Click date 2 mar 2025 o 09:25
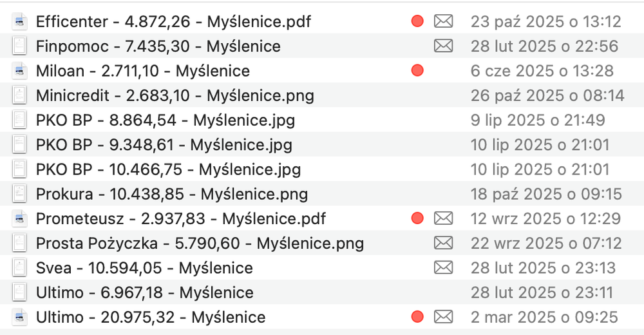This screenshot has height=335, width=644. tap(545, 318)
